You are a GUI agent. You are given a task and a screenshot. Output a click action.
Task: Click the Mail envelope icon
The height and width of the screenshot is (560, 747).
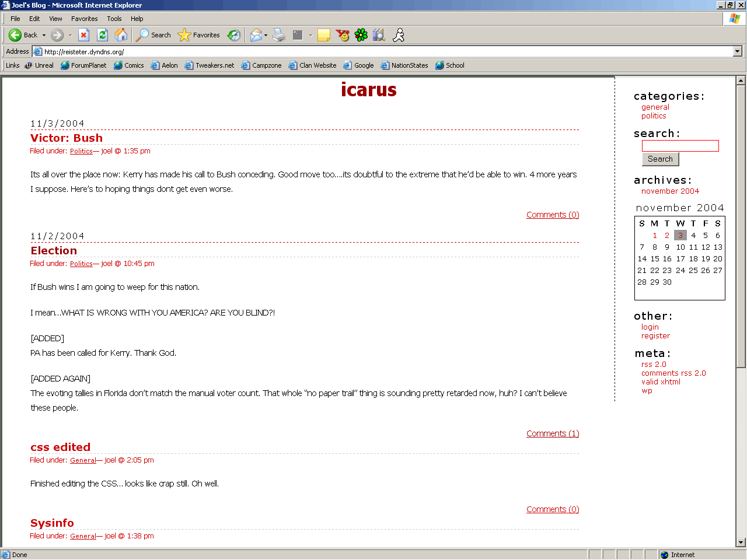pyautogui.click(x=256, y=35)
